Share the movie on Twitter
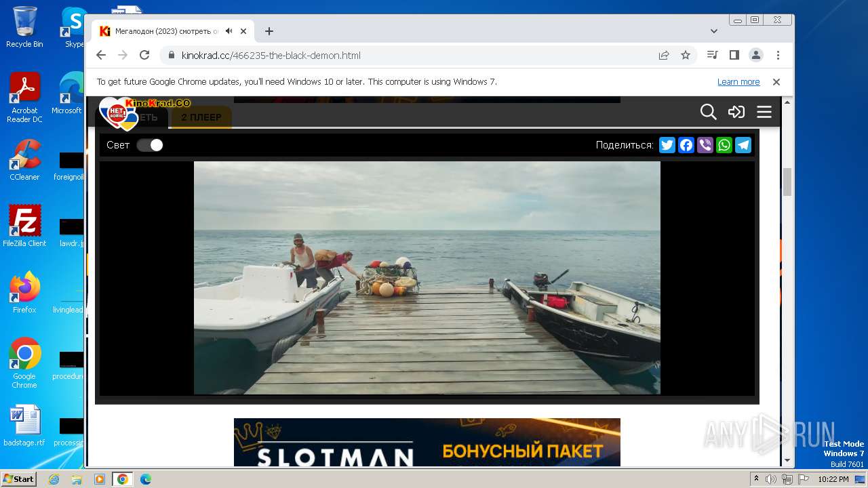The width and height of the screenshot is (868, 488). tap(667, 145)
